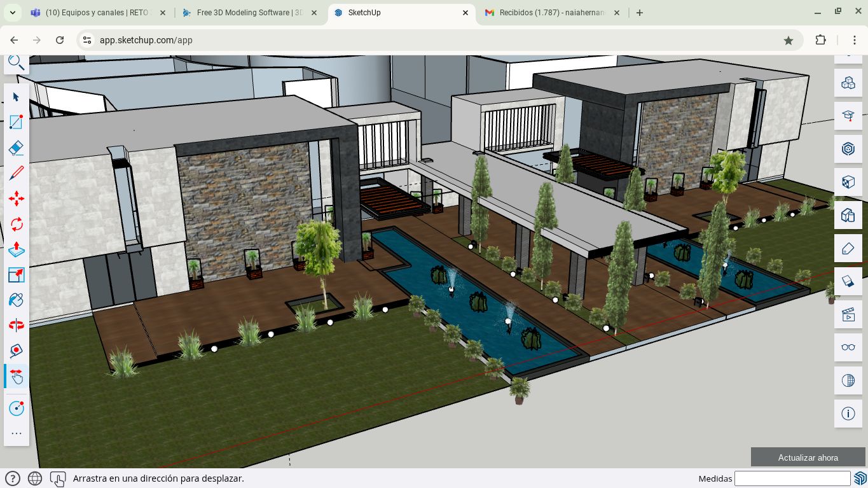Viewport: 868px width, 488px height.
Task: Choose the Push/Pull tool
Action: tap(16, 249)
